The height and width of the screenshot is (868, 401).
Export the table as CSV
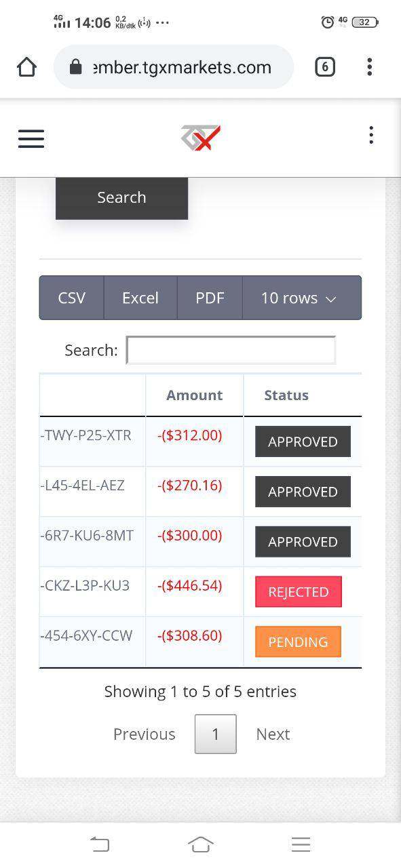coord(71,298)
